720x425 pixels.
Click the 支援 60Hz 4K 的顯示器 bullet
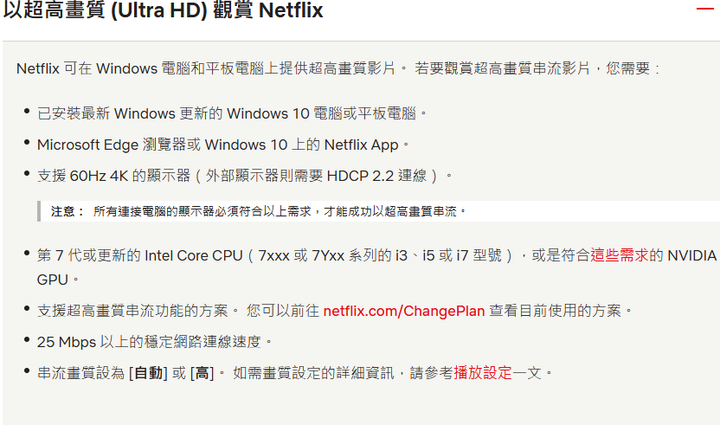(x=245, y=176)
